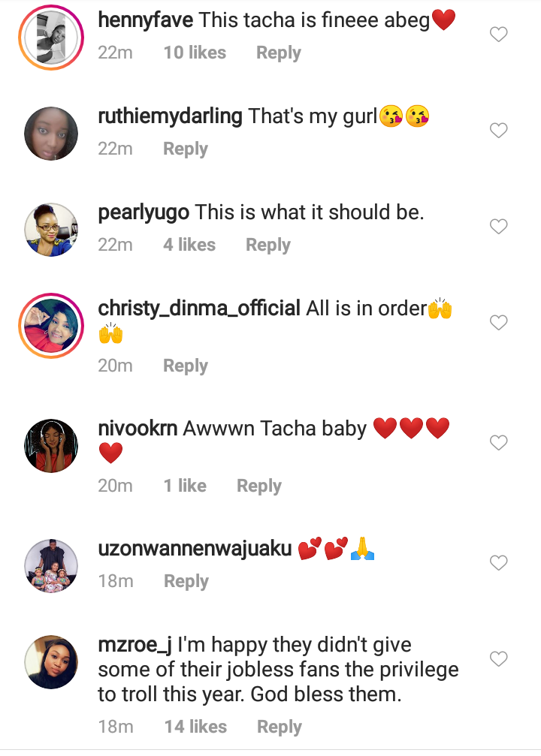Viewport: 541px width, 756px height.
Task: Like pearlyugo's comment via heart icon
Action: 498,227
